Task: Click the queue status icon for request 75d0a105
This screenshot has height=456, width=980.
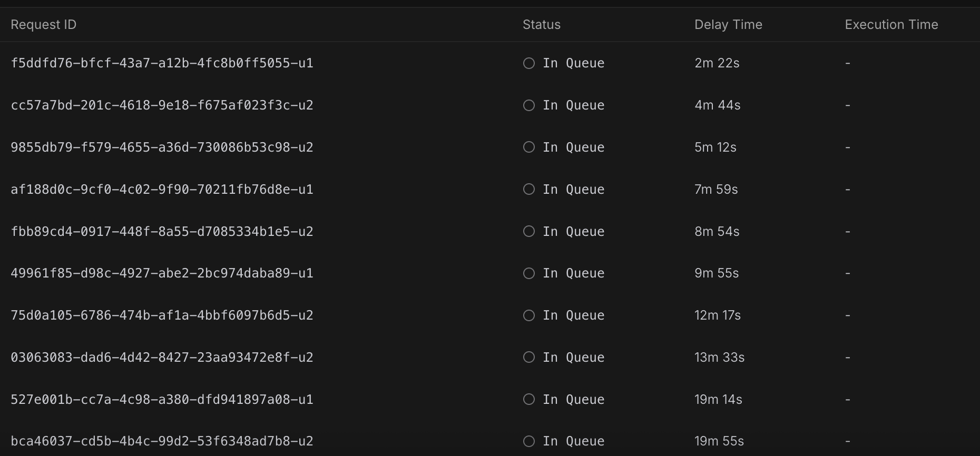Action: [x=529, y=315]
